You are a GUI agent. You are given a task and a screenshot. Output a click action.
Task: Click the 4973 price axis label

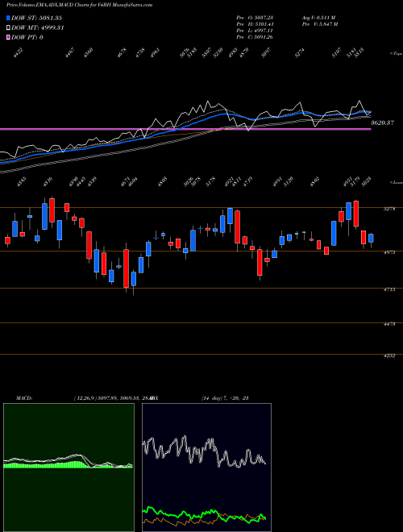(389, 252)
